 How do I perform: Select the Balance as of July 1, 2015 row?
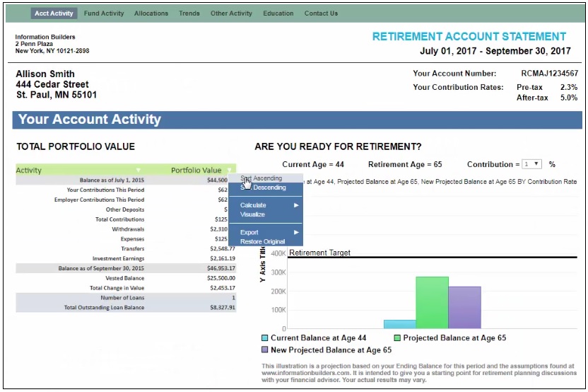pyautogui.click(x=126, y=180)
